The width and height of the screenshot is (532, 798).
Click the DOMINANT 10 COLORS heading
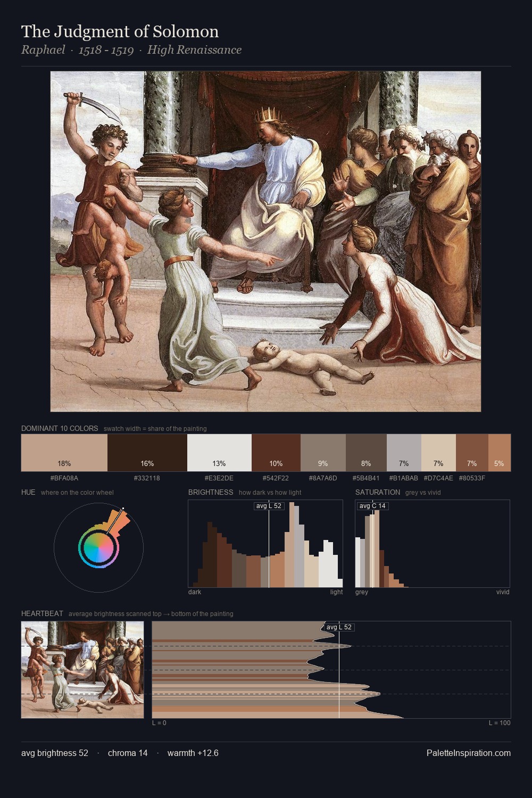[x=60, y=428]
